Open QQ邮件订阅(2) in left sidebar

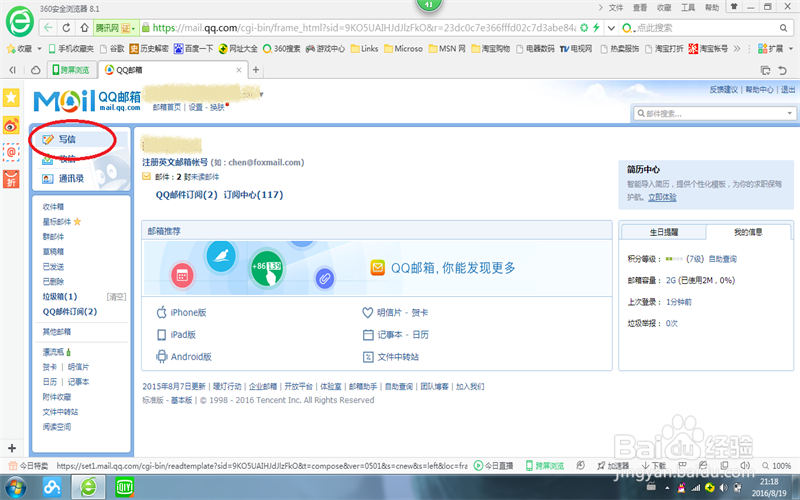(x=70, y=311)
